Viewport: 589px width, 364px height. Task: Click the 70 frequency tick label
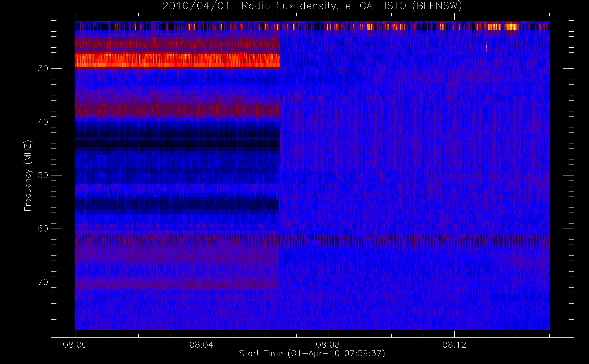tap(43, 282)
